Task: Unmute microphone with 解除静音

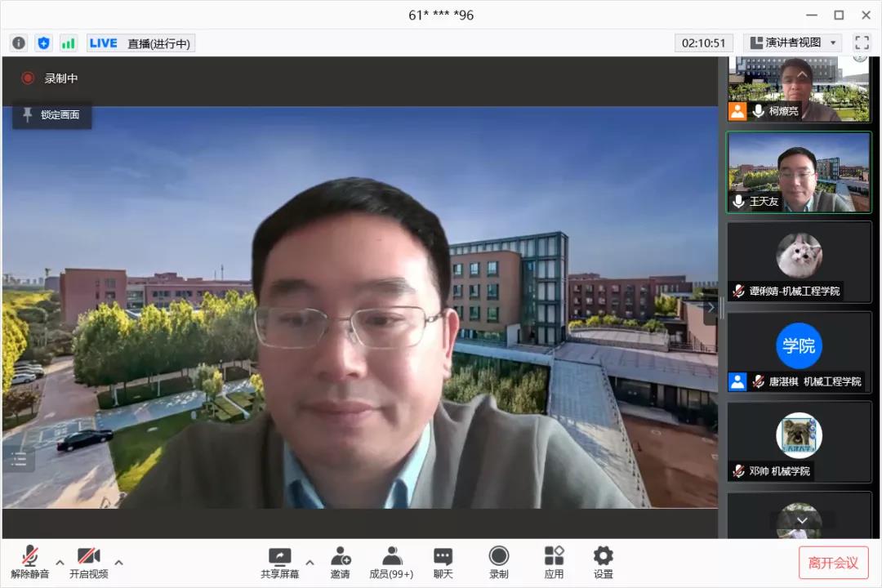Action: [30, 562]
